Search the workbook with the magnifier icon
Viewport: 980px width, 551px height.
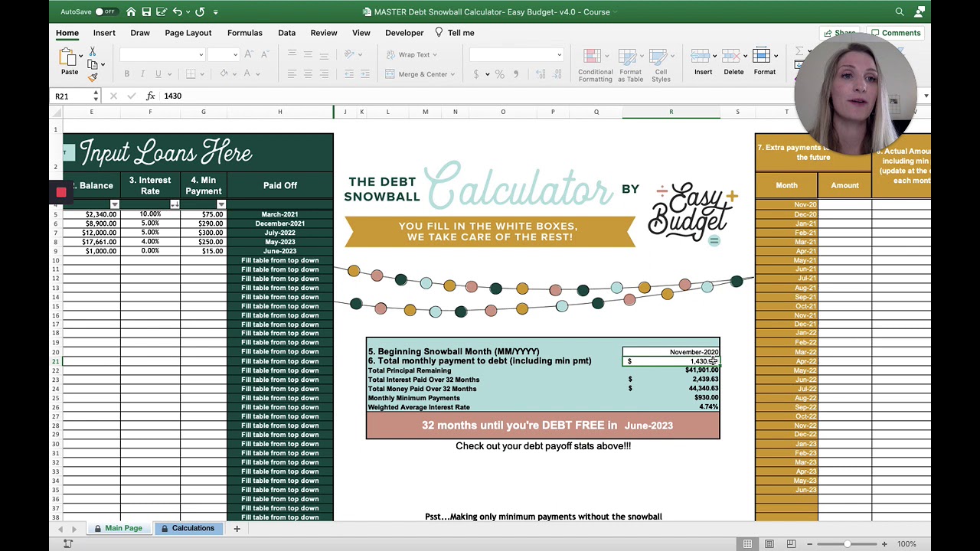click(x=900, y=11)
